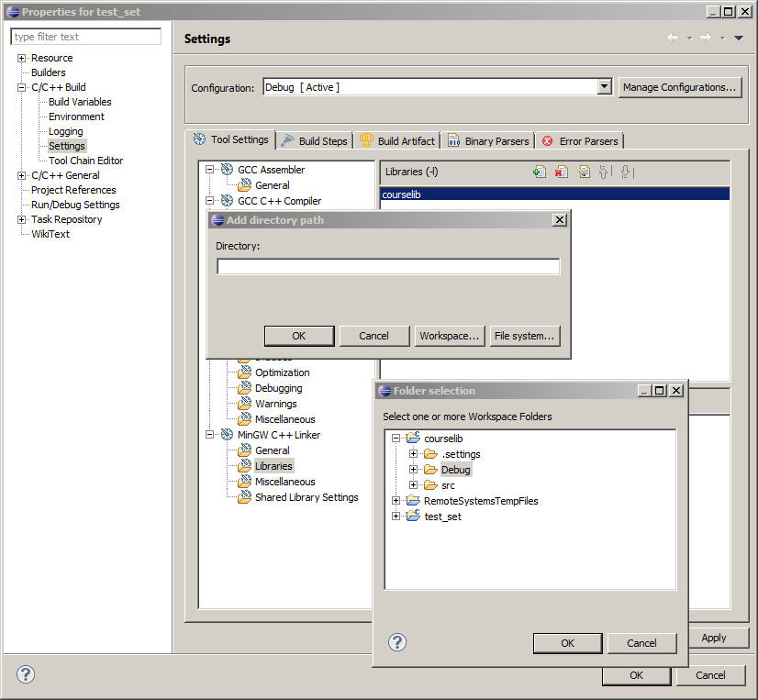
Task: Open the Configuration dropdown
Action: pyautogui.click(x=604, y=87)
